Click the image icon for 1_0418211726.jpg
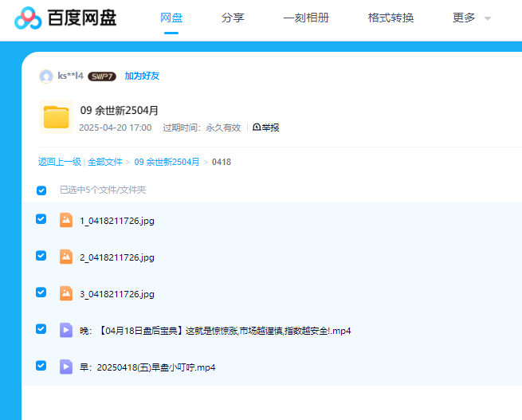The image size is (522, 420). [x=66, y=220]
